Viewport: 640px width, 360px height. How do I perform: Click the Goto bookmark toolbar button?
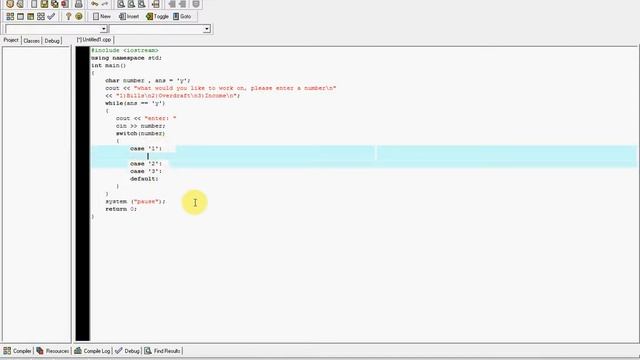[182, 16]
